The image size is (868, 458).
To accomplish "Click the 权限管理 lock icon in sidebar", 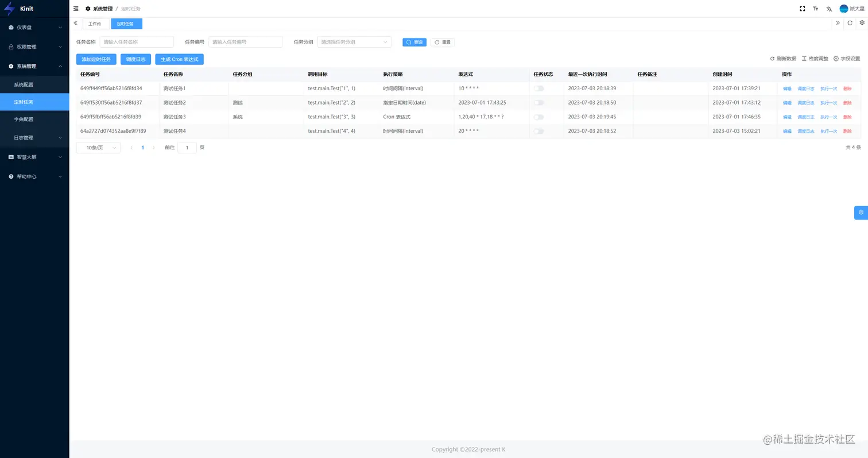I will [x=11, y=47].
